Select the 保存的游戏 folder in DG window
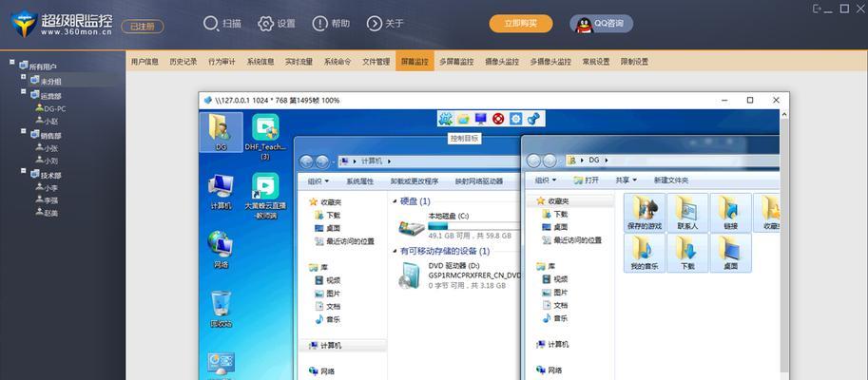This screenshot has height=380, width=868. (645, 213)
